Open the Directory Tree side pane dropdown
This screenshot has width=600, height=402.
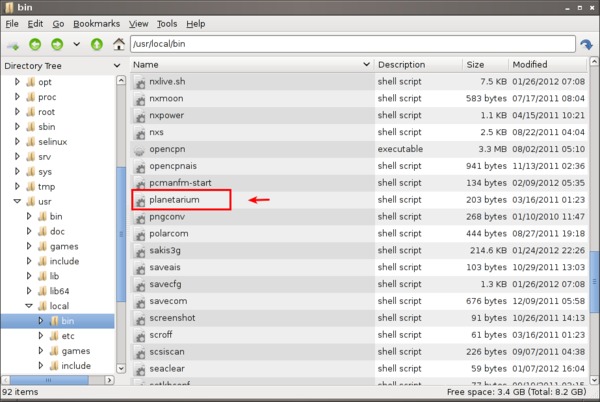click(x=117, y=66)
